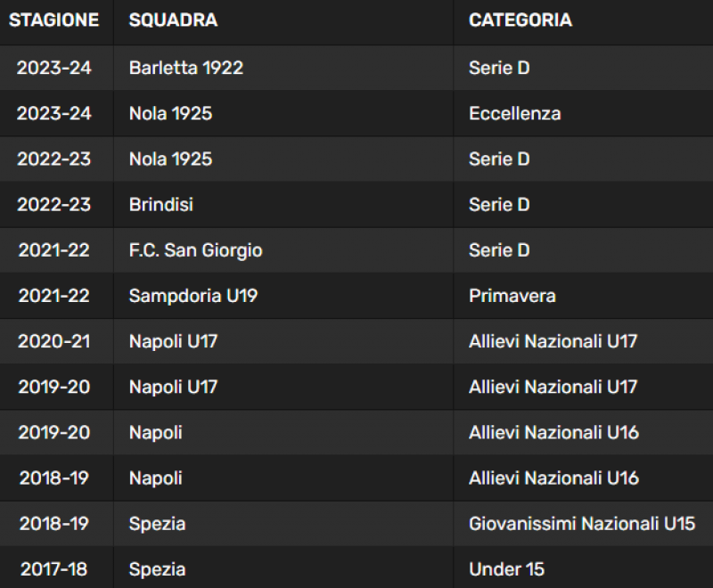Select Napoli U17 in the 2019-20 row
This screenshot has height=588, width=713.
click(173, 388)
